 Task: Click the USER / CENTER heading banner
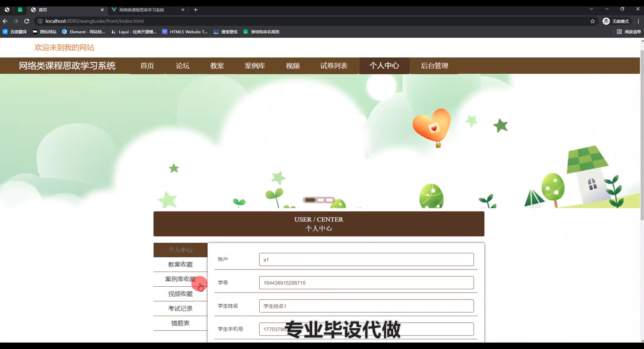(x=319, y=224)
